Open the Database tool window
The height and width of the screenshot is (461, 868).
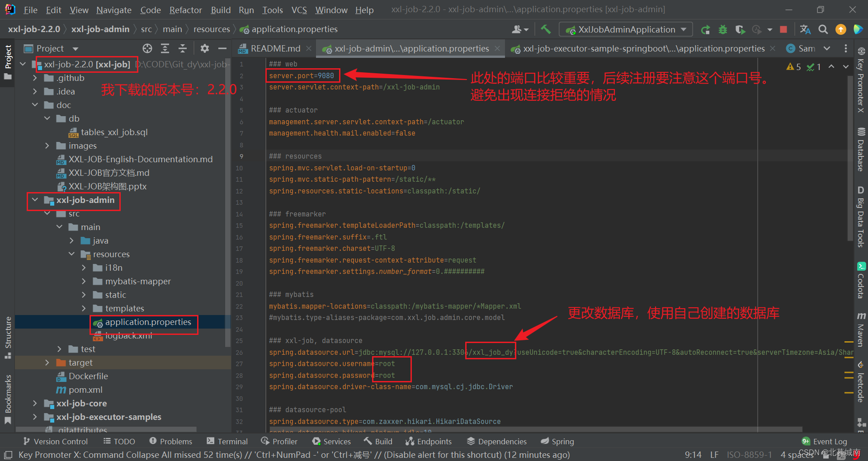click(x=861, y=149)
